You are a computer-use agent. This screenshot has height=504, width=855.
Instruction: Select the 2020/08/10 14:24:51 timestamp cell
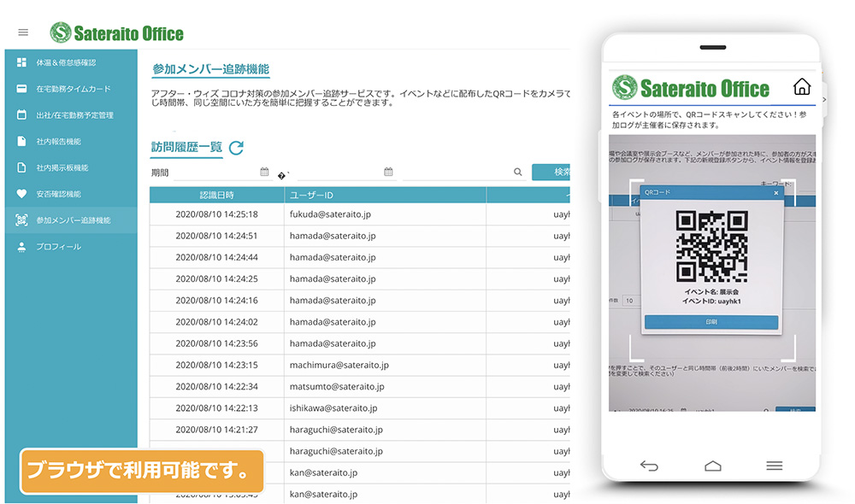(217, 236)
